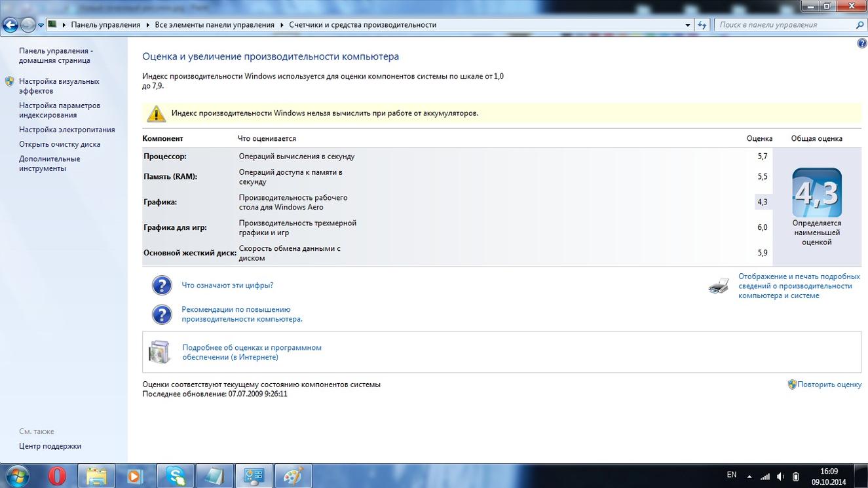Image resolution: width=868 pixels, height=488 pixels.
Task: Click shield icon beside 'Повторить оценку'
Action: click(x=792, y=385)
